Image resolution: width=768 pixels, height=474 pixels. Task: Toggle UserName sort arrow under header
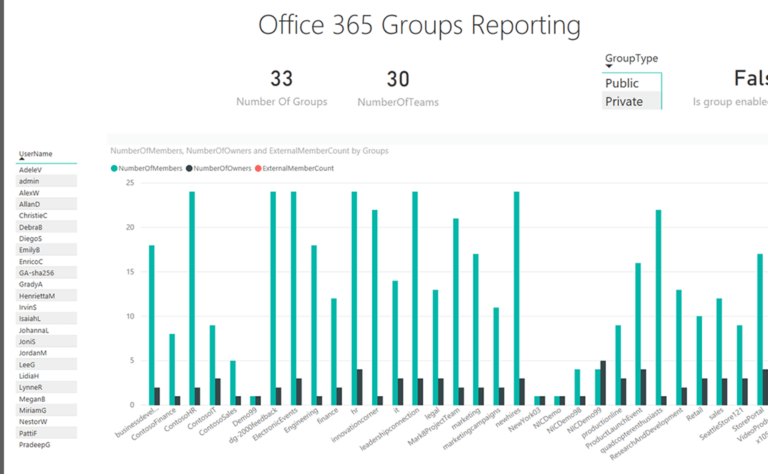(x=22, y=159)
